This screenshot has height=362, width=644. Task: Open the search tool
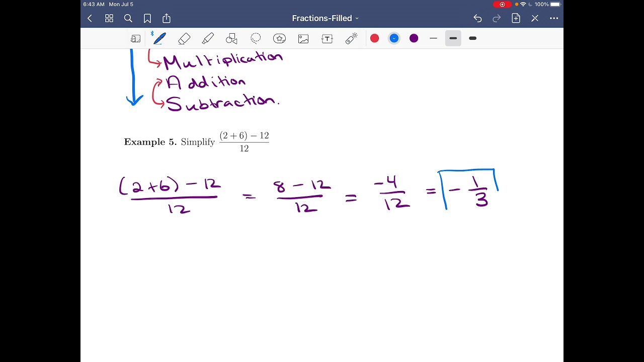pyautogui.click(x=128, y=19)
